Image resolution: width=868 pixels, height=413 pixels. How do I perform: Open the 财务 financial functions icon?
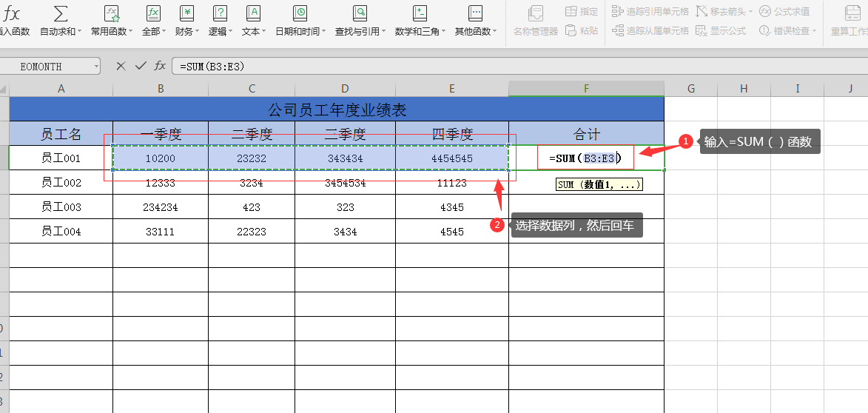click(187, 14)
